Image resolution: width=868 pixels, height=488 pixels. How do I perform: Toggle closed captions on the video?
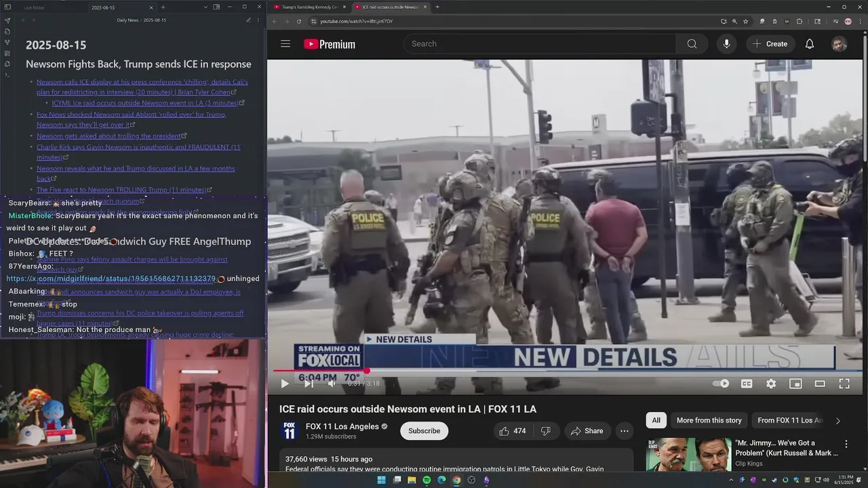point(747,384)
